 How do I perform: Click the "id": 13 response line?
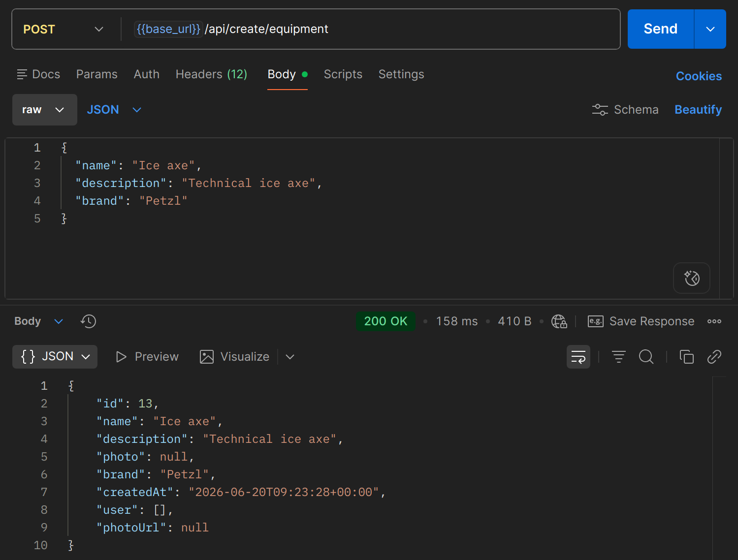128,404
